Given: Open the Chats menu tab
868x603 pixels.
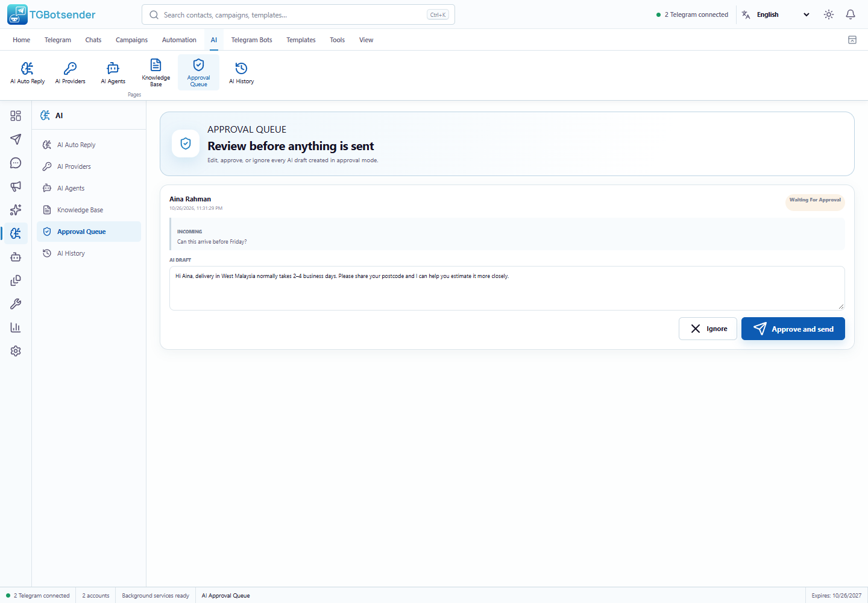Looking at the screenshot, I should (93, 40).
